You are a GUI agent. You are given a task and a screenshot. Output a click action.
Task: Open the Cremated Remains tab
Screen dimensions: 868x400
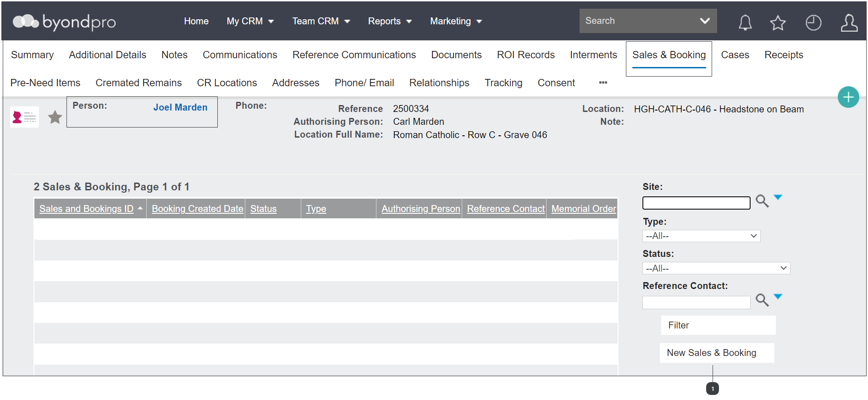pos(138,83)
